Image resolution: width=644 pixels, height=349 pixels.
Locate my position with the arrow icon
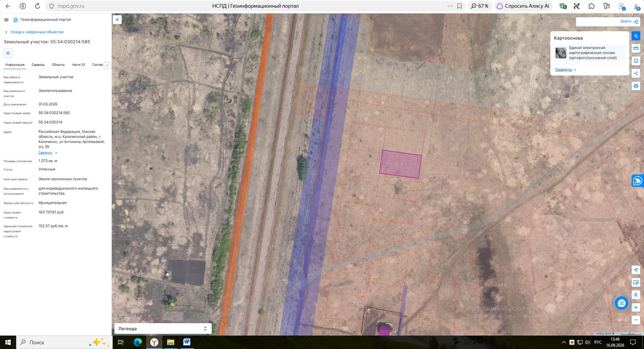tap(636, 270)
